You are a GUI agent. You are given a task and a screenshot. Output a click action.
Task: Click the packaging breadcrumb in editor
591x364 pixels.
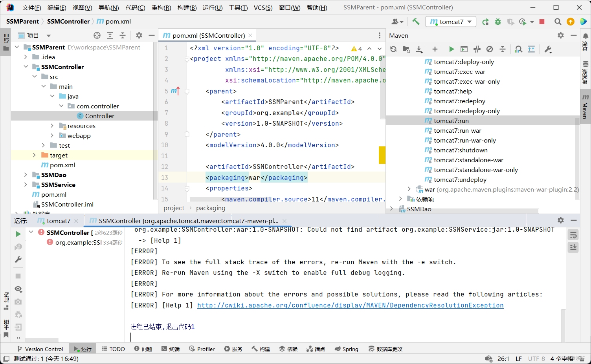coord(211,208)
